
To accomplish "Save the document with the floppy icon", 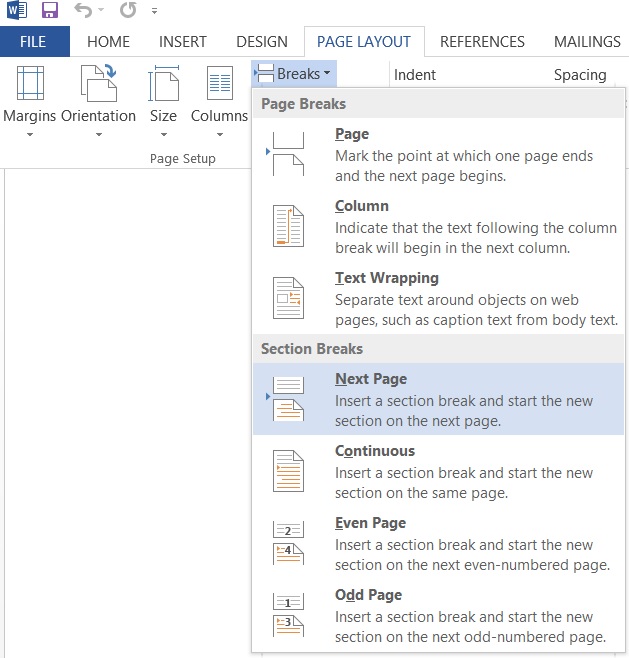I will pyautogui.click(x=50, y=10).
